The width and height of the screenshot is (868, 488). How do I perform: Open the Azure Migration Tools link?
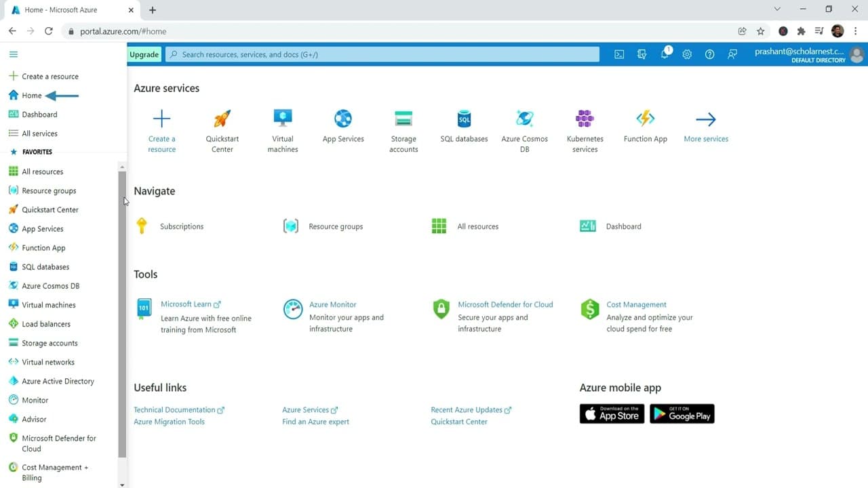tap(169, 422)
